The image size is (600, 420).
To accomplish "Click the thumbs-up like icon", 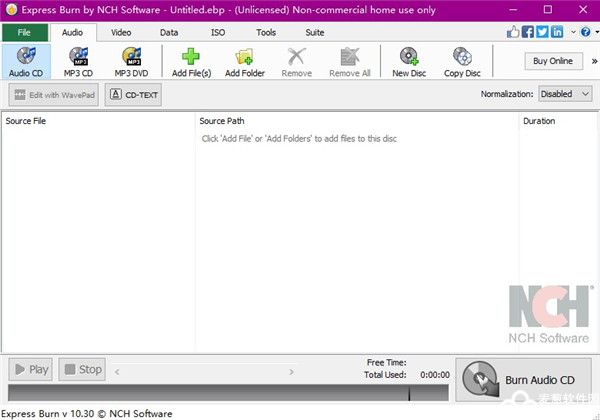I will (513, 32).
